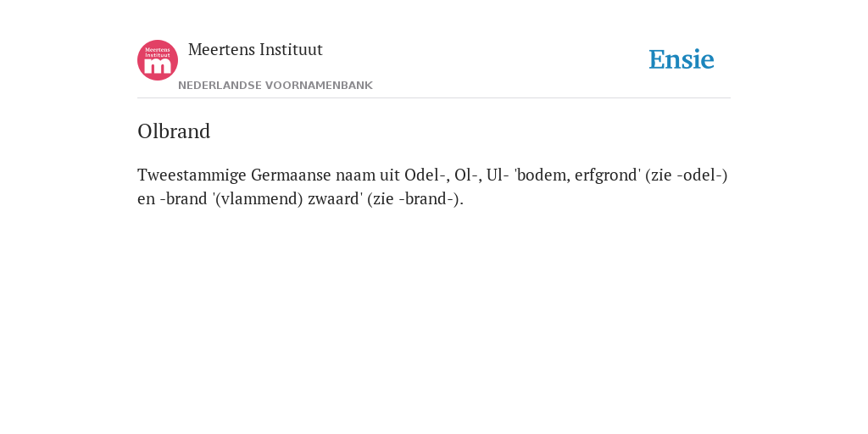Click the 'Odel-,' stem in the text
This screenshot has width=868, height=434.
[x=427, y=175]
